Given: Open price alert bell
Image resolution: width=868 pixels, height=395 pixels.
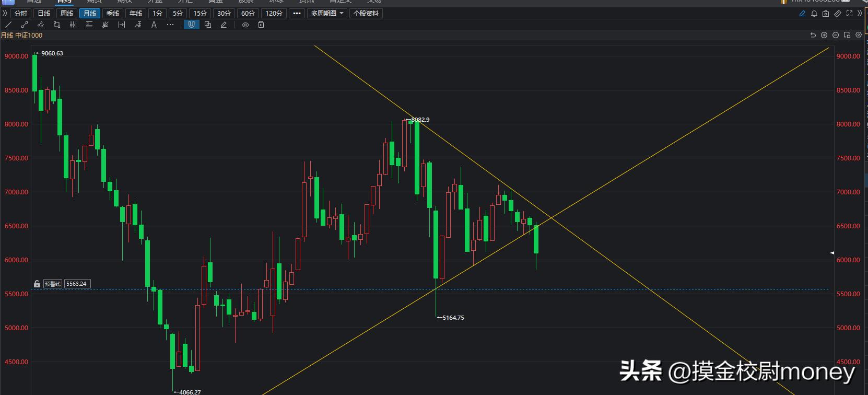Looking at the screenshot, I should pos(814,14).
